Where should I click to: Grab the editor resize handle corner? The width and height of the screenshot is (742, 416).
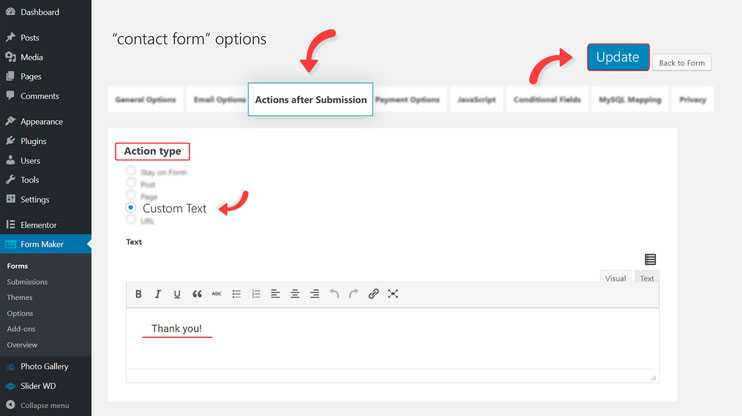click(654, 377)
